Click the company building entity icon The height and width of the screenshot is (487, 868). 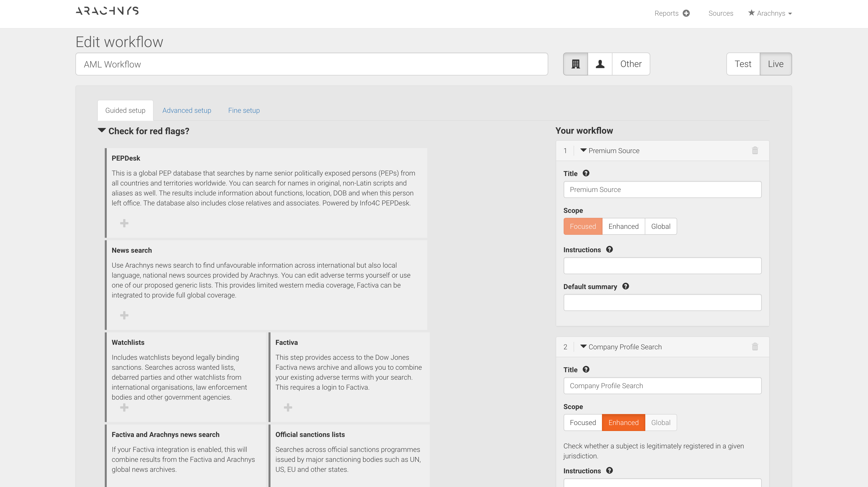[x=576, y=64]
